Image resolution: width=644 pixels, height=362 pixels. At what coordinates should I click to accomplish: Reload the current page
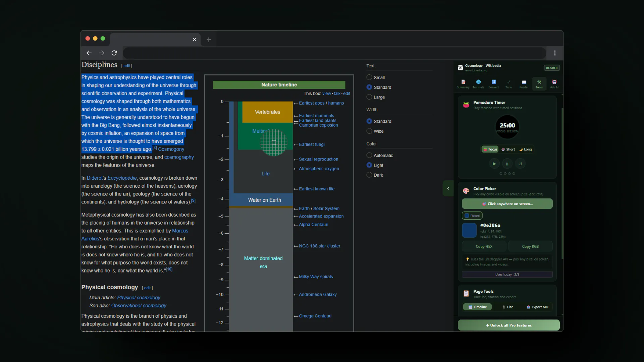point(114,53)
